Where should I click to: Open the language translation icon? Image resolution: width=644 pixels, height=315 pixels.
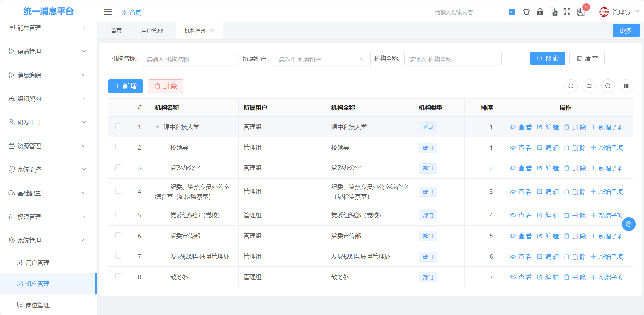(x=553, y=12)
